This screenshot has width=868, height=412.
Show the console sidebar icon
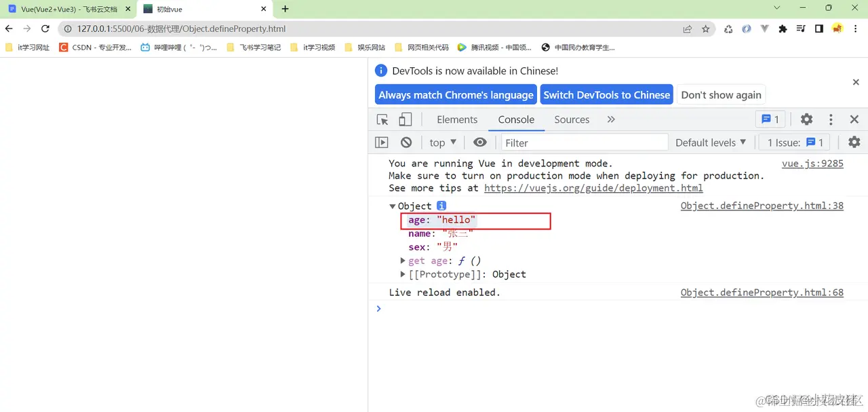382,143
